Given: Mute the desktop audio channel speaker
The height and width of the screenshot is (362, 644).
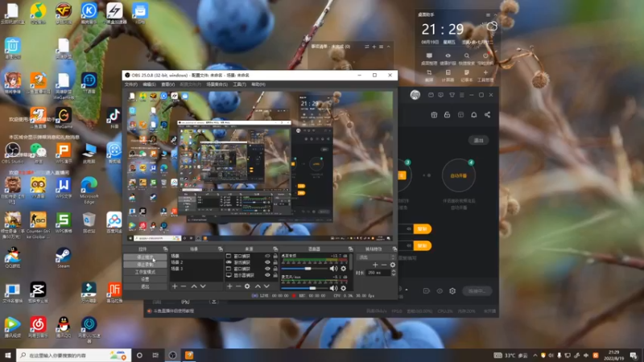Looking at the screenshot, I should click(x=333, y=269).
